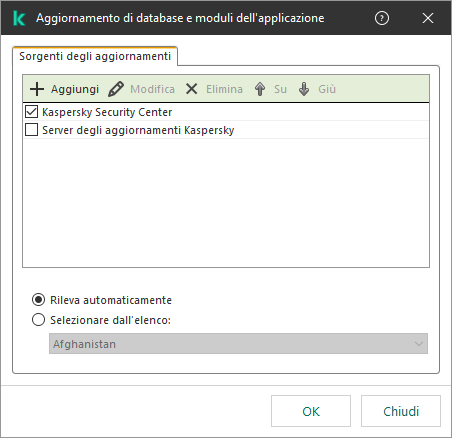Click the up arrow Su icon

(x=260, y=89)
